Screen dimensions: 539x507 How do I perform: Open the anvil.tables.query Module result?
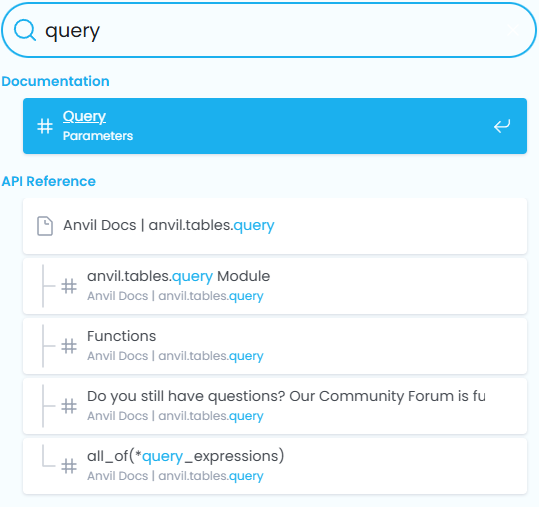(275, 286)
